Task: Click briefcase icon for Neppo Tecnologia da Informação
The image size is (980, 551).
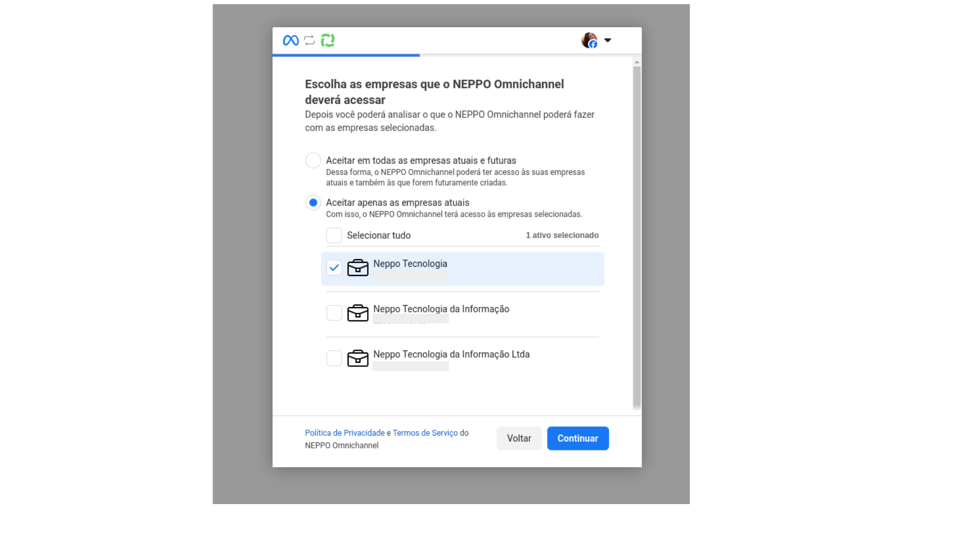Action: coord(358,313)
